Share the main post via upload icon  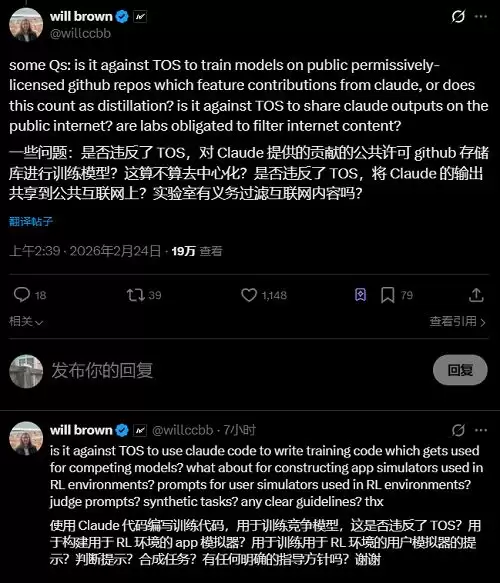pyautogui.click(x=476, y=295)
